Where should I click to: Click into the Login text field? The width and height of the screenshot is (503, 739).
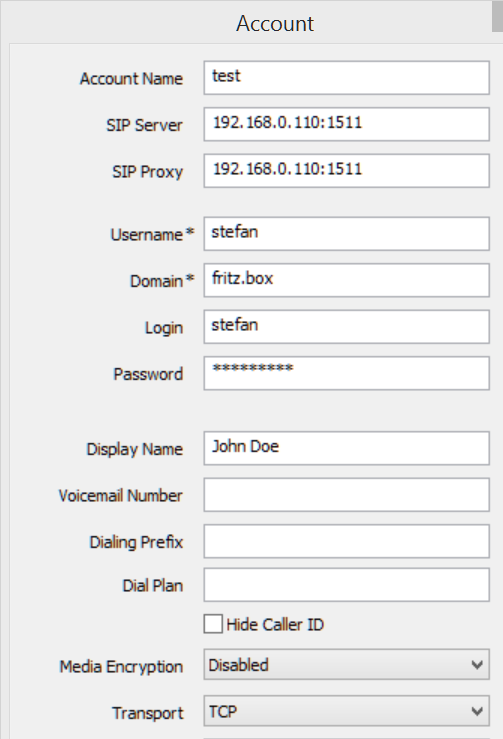pyautogui.click(x=346, y=327)
